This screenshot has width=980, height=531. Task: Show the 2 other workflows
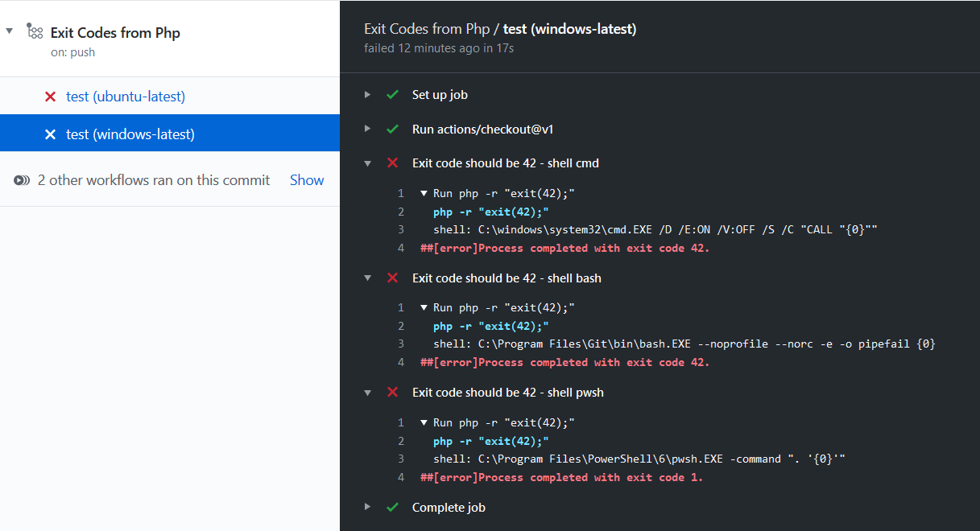(x=307, y=180)
